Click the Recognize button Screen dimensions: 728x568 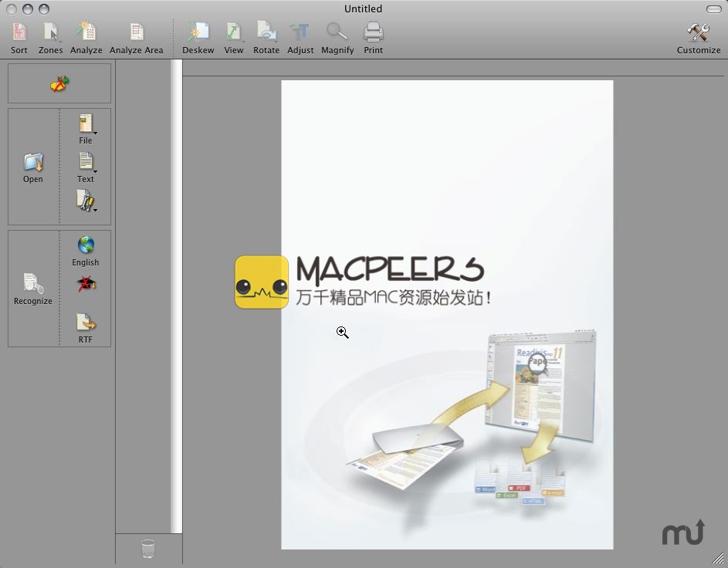click(33, 288)
